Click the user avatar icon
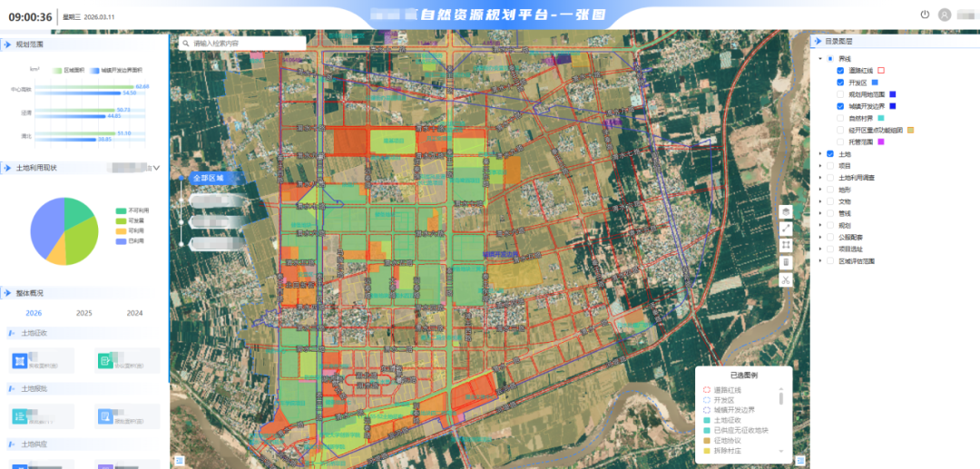 tap(945, 15)
